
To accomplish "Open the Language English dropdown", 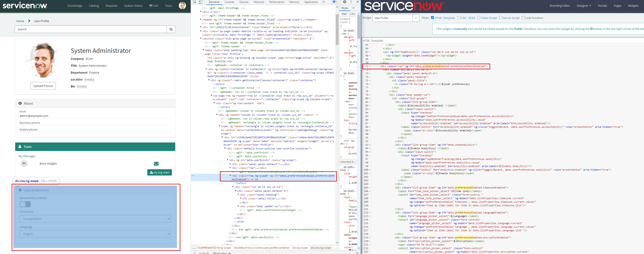I will point(95,234).
